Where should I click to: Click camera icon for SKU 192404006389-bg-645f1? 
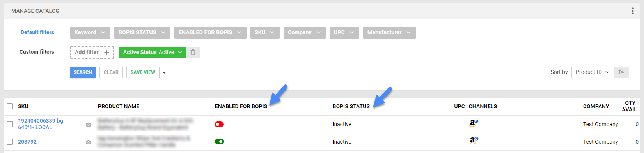(89, 125)
